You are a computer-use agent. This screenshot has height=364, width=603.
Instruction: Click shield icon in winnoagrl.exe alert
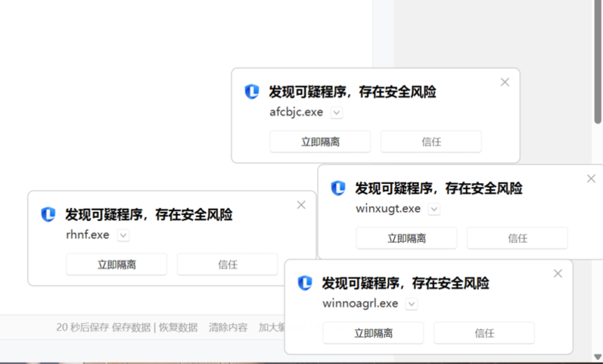[x=305, y=283]
